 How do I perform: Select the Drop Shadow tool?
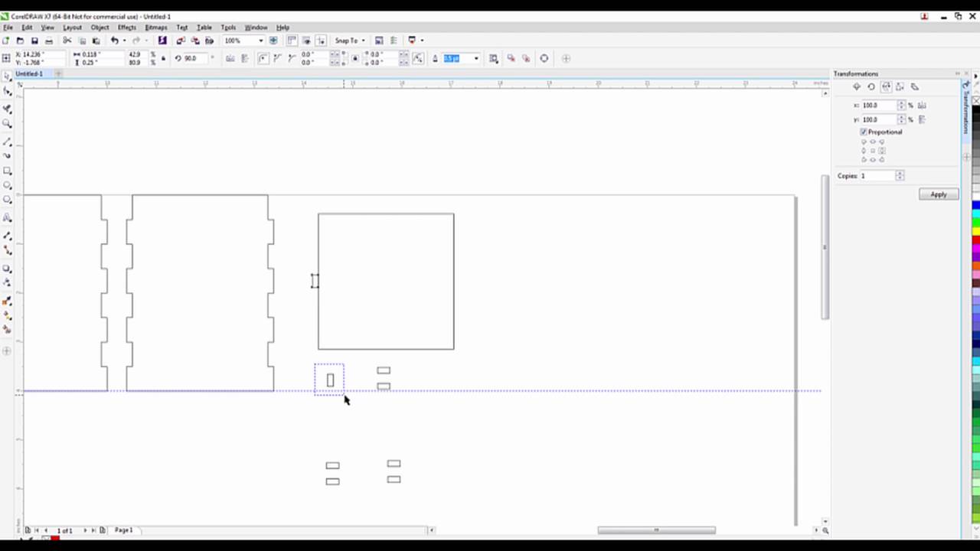(x=8, y=269)
